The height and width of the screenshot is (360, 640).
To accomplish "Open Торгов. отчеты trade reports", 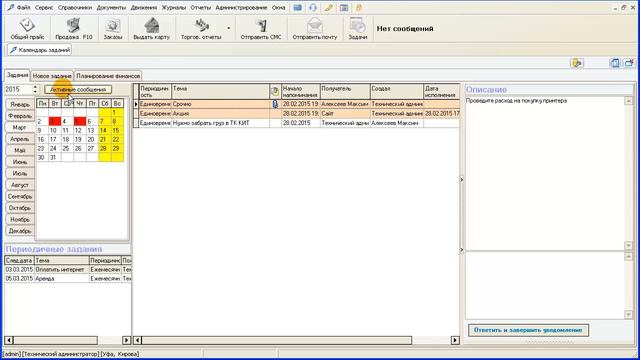I will click(x=201, y=29).
